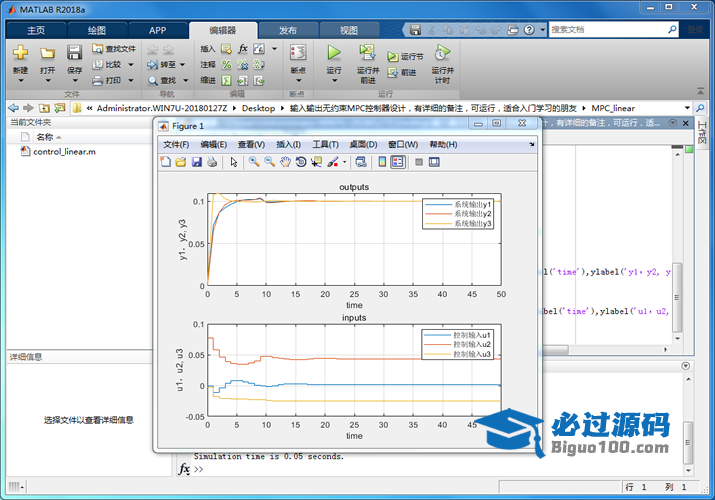Click the uncomment icon beside percent

click(243, 65)
